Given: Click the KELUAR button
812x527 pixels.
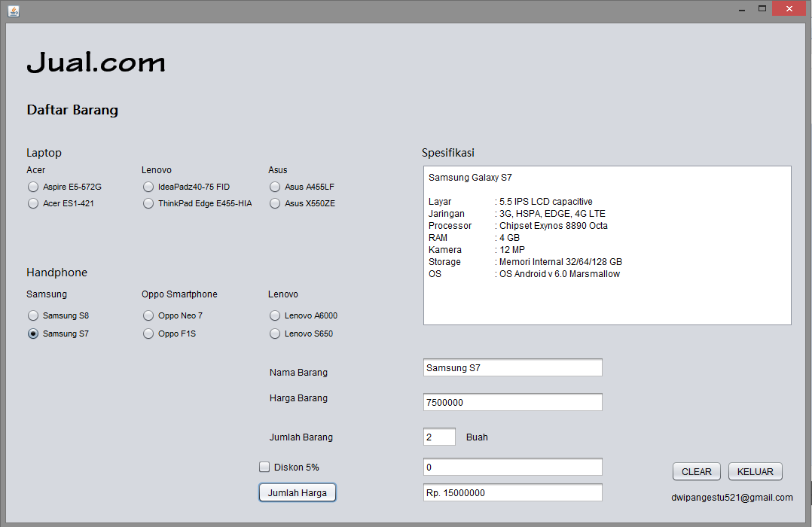Looking at the screenshot, I should [x=755, y=471].
